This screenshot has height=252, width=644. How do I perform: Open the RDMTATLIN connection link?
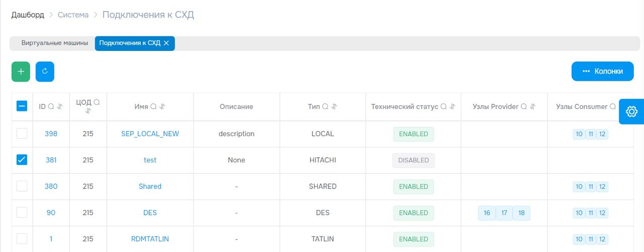coord(150,239)
